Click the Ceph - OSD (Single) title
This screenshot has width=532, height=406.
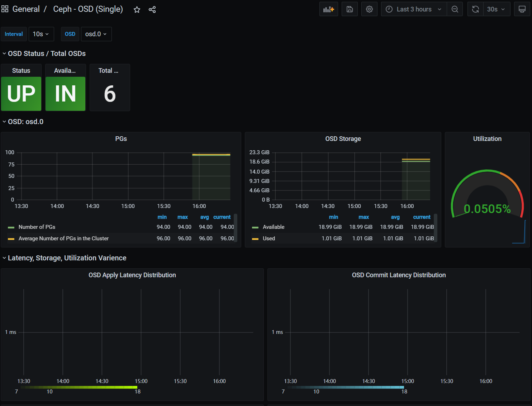tap(88, 9)
